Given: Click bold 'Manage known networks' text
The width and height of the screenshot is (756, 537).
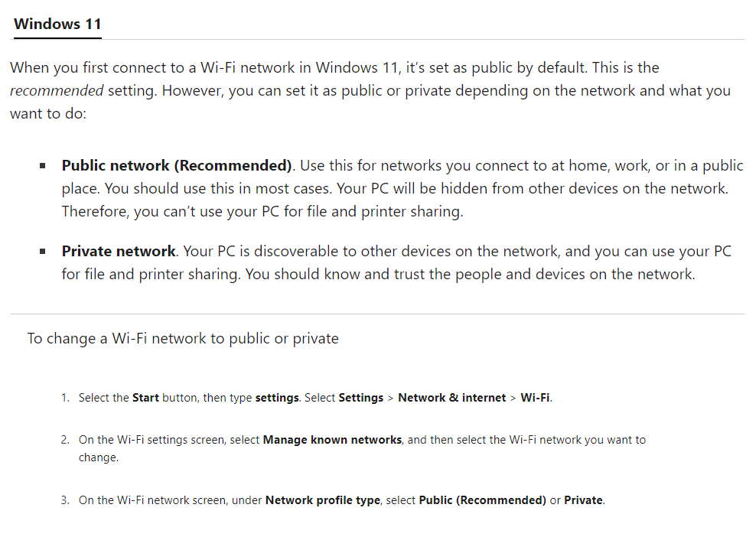Looking at the screenshot, I should click(x=332, y=440).
